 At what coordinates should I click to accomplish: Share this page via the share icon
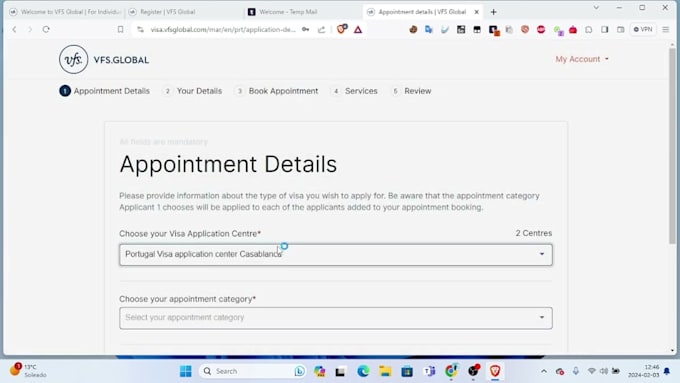pos(321,29)
